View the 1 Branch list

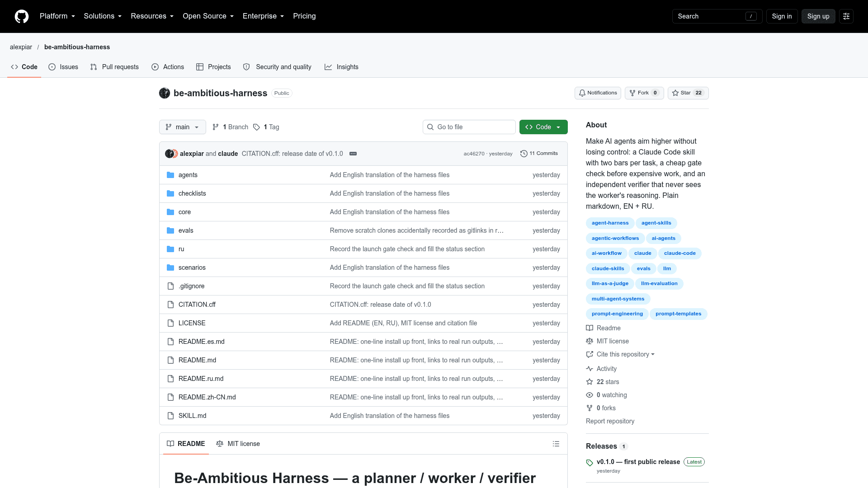231,127
